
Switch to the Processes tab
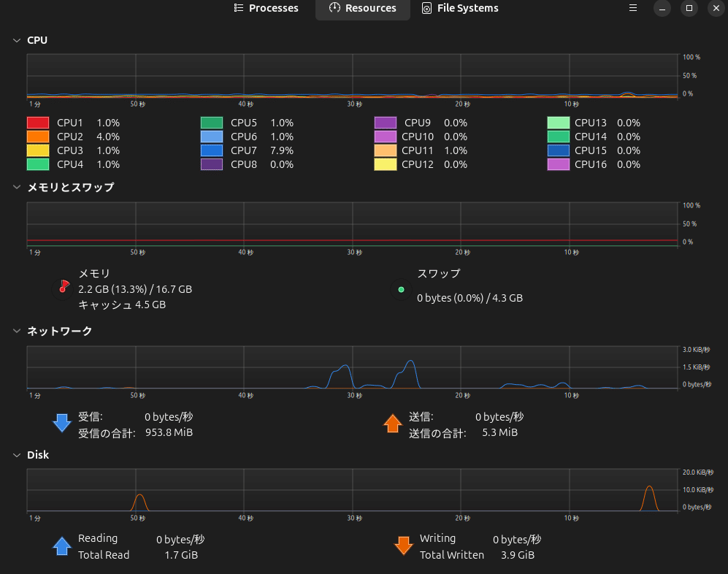pyautogui.click(x=267, y=8)
